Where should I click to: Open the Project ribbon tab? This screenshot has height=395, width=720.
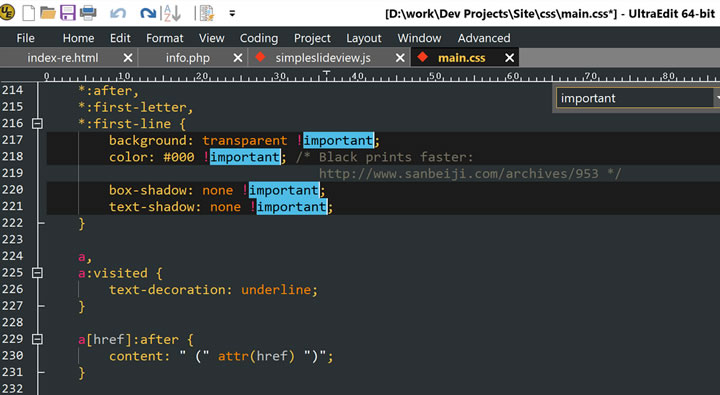[x=312, y=38]
